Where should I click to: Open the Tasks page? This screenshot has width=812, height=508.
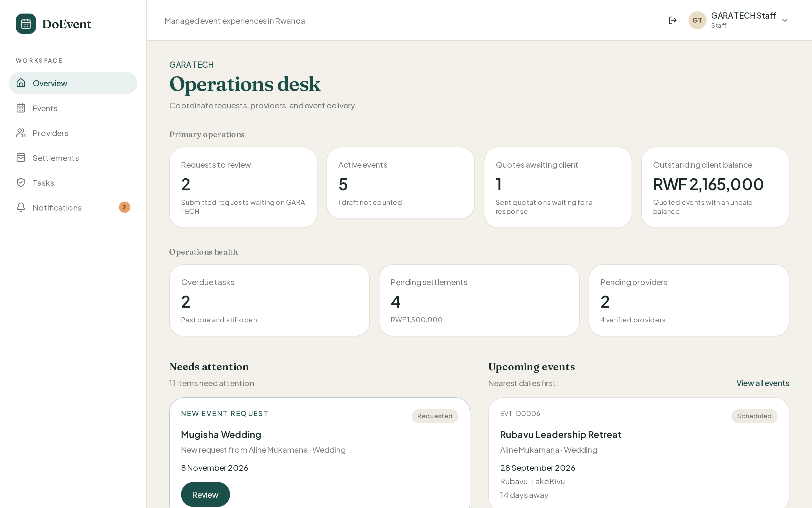[73, 182]
